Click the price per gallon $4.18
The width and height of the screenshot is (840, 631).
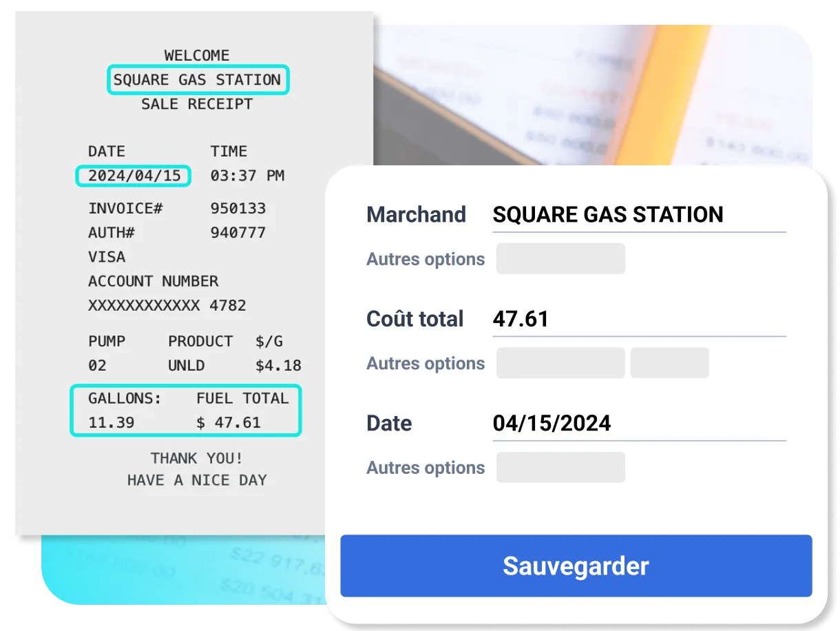pos(278,365)
